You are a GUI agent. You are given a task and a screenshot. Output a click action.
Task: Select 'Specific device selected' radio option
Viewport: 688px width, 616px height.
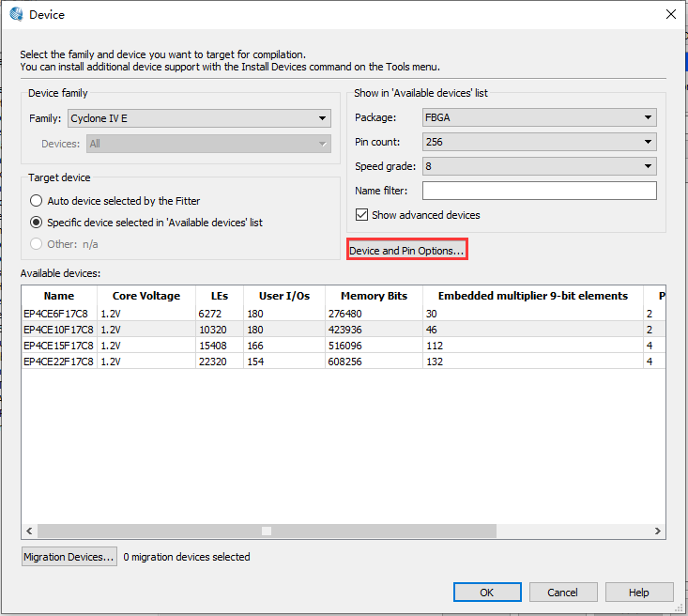tap(37, 223)
